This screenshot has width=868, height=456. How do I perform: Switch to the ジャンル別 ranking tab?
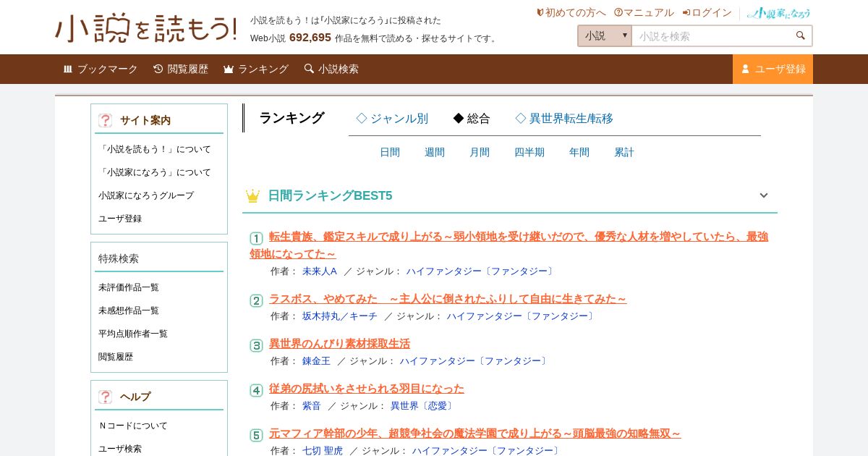tap(392, 119)
